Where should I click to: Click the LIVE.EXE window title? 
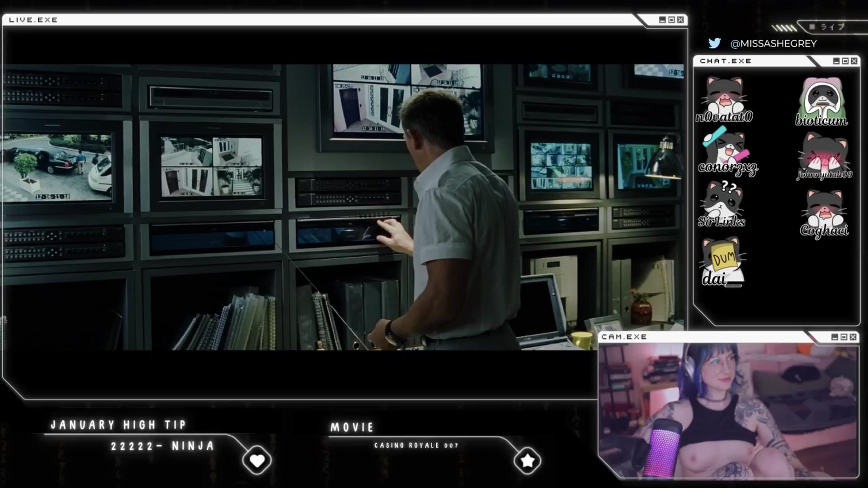tap(33, 20)
